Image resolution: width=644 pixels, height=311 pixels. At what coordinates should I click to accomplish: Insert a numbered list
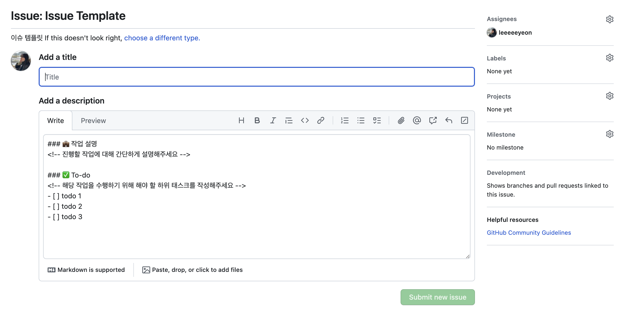(x=345, y=121)
